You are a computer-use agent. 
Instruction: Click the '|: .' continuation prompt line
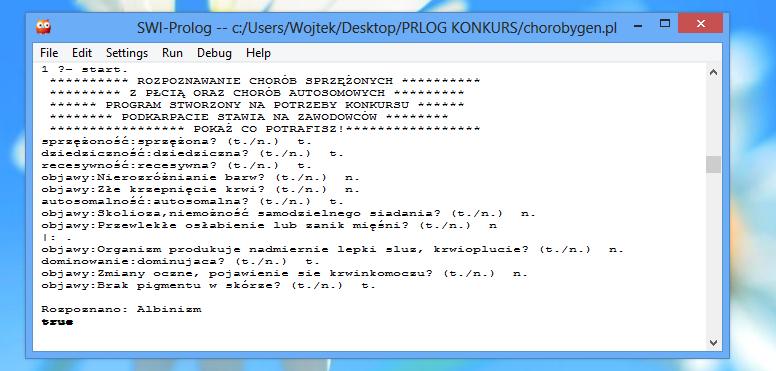tap(57, 237)
